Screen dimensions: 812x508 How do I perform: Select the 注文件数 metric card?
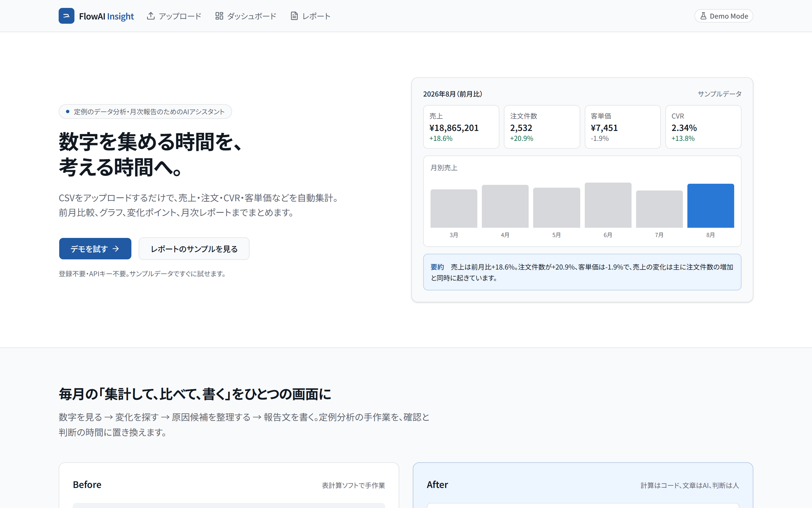(x=542, y=127)
